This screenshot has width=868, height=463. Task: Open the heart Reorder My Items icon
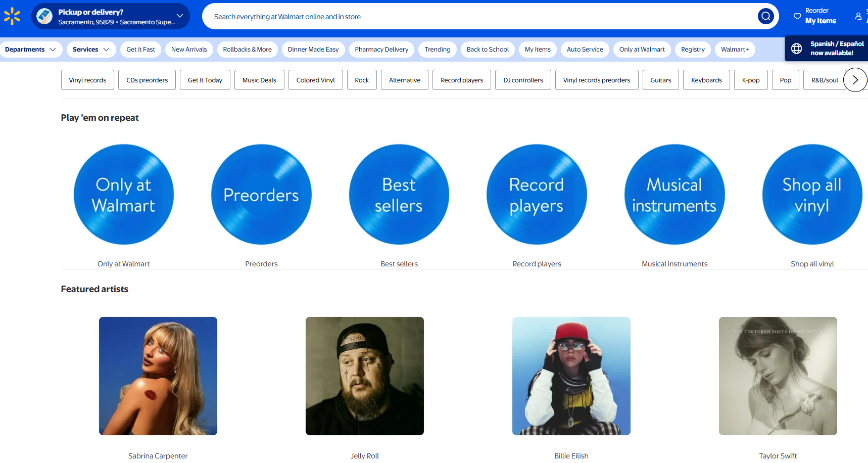[797, 16]
